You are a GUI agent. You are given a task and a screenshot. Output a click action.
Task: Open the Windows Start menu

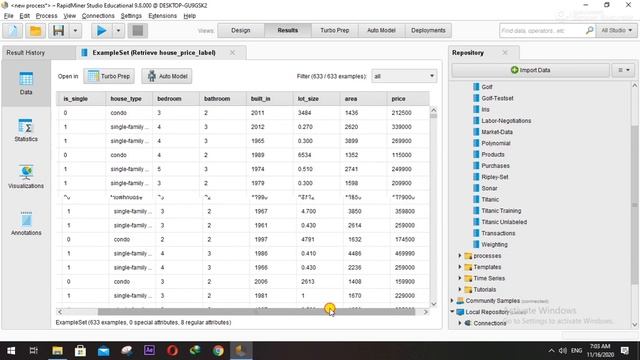click(x=11, y=351)
